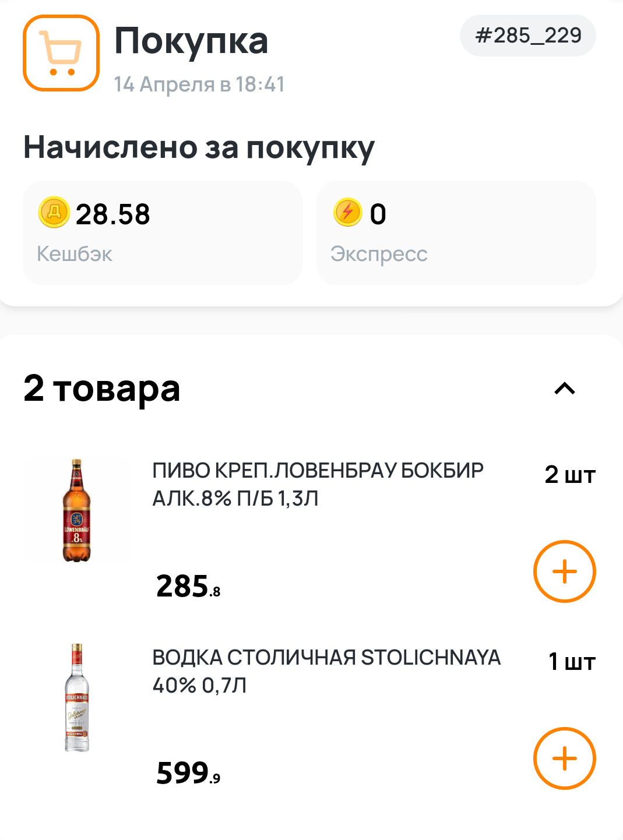
Task: Open the Кешбэк 28.58 card
Action: point(162,233)
